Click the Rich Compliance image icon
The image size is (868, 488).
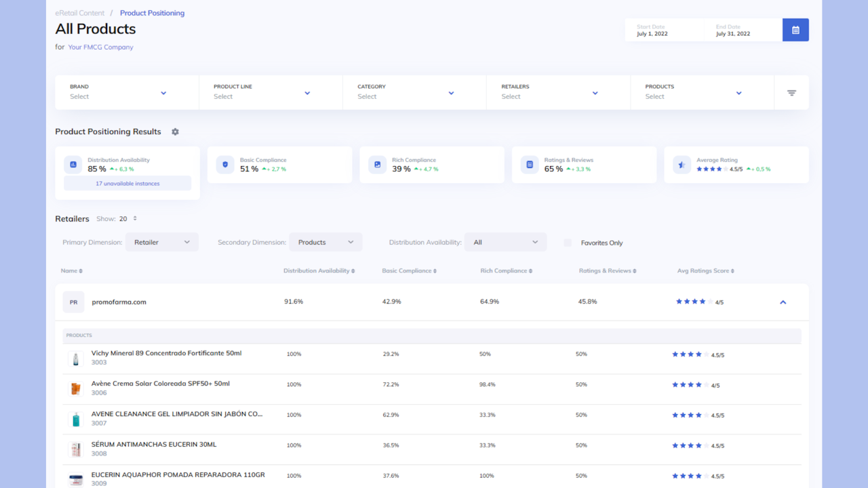(x=377, y=165)
